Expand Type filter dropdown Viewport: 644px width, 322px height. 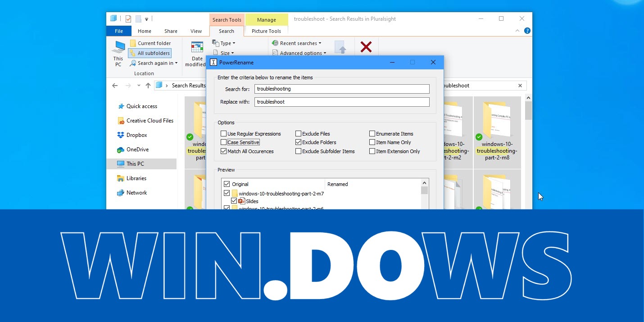click(x=223, y=43)
